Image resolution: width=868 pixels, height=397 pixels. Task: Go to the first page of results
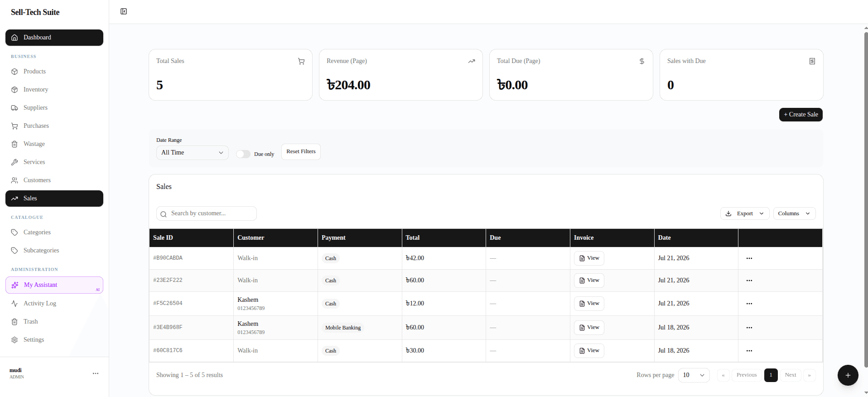(x=723, y=375)
